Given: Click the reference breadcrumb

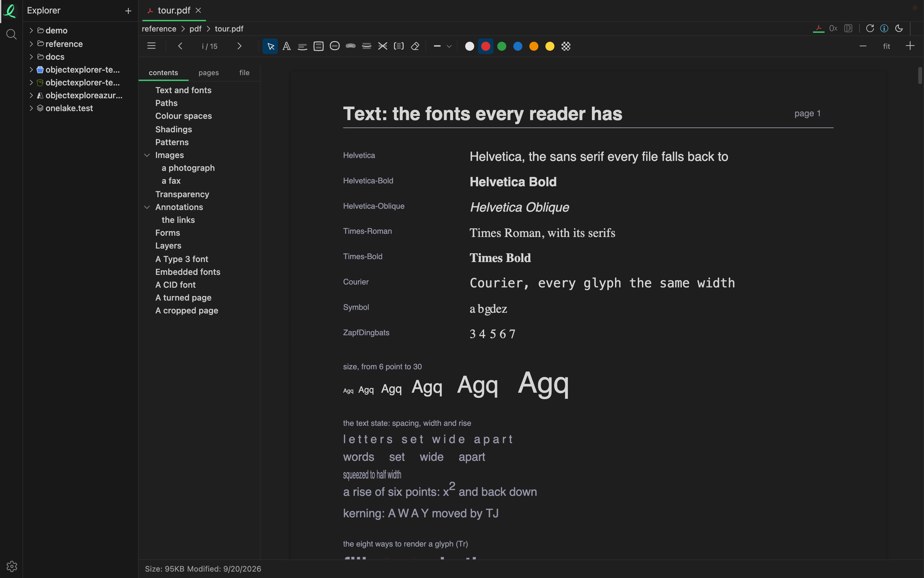Looking at the screenshot, I should pyautogui.click(x=159, y=29).
